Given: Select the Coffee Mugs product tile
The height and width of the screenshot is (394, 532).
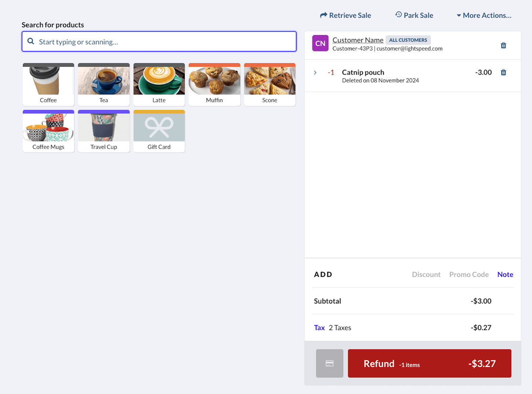Looking at the screenshot, I should pos(48,131).
